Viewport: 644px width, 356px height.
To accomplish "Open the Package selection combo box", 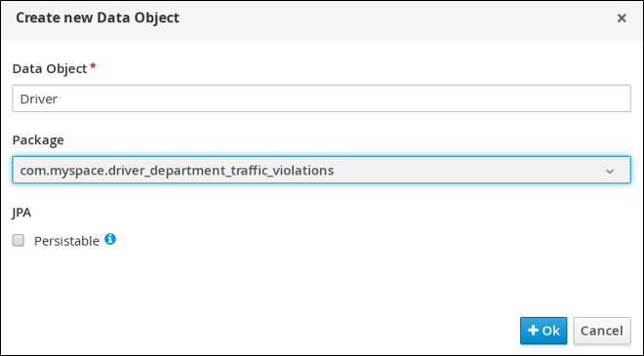I will (x=322, y=170).
